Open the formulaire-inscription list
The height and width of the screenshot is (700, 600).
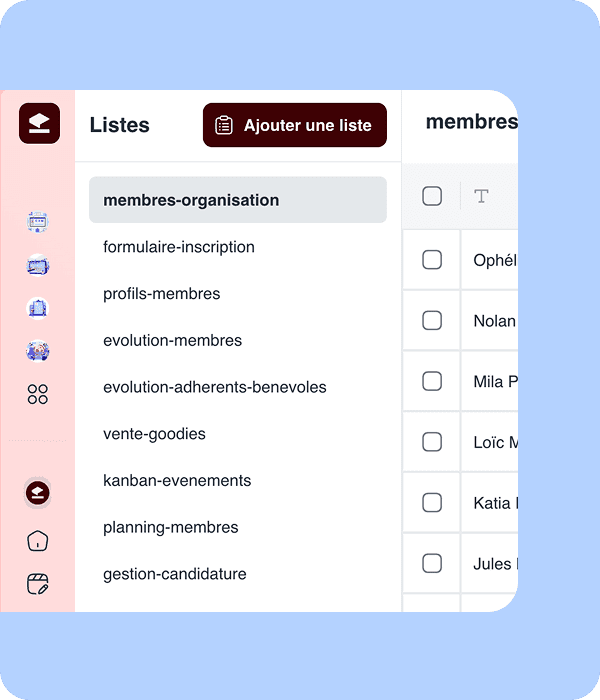click(x=179, y=247)
